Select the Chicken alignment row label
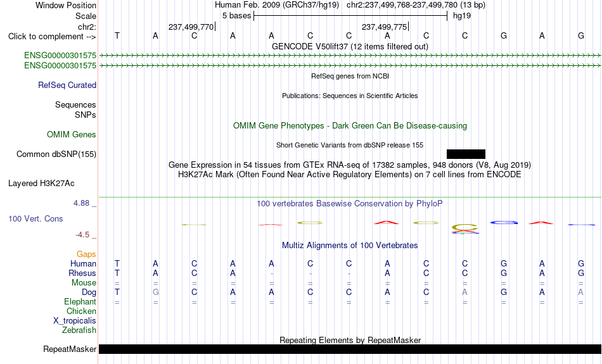The width and height of the screenshot is (602, 364). [x=81, y=311]
